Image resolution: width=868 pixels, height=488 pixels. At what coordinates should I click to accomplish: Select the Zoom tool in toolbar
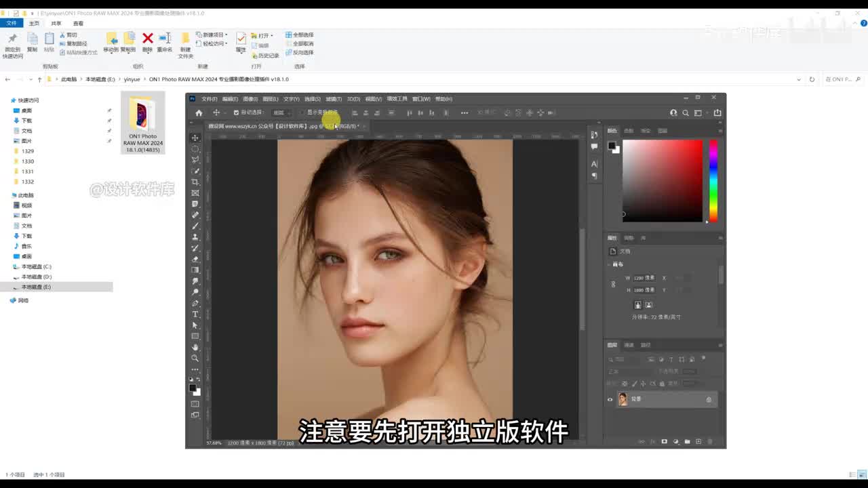[x=195, y=358]
